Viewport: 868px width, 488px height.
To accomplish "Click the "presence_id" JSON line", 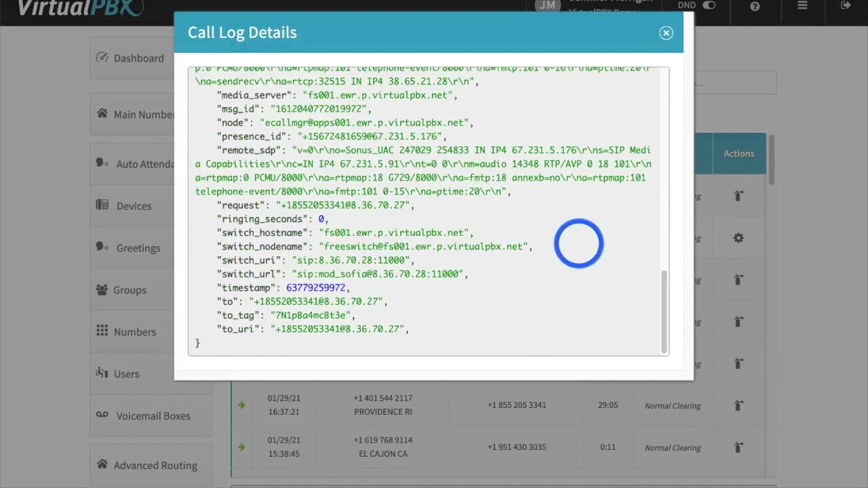I will click(332, 136).
